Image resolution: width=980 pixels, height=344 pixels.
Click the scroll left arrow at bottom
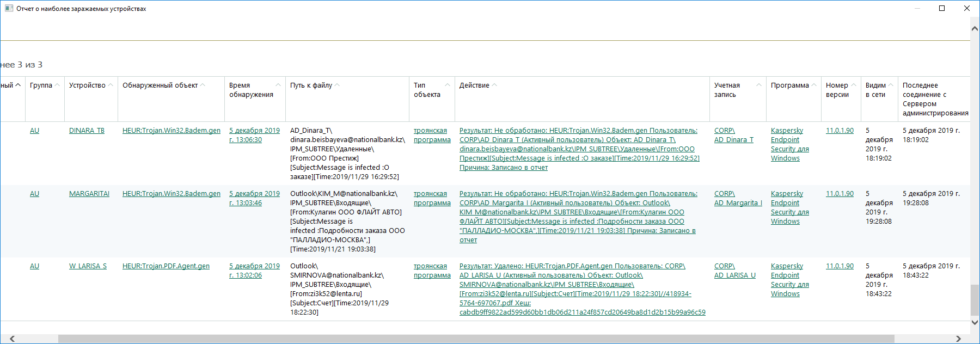(12, 339)
